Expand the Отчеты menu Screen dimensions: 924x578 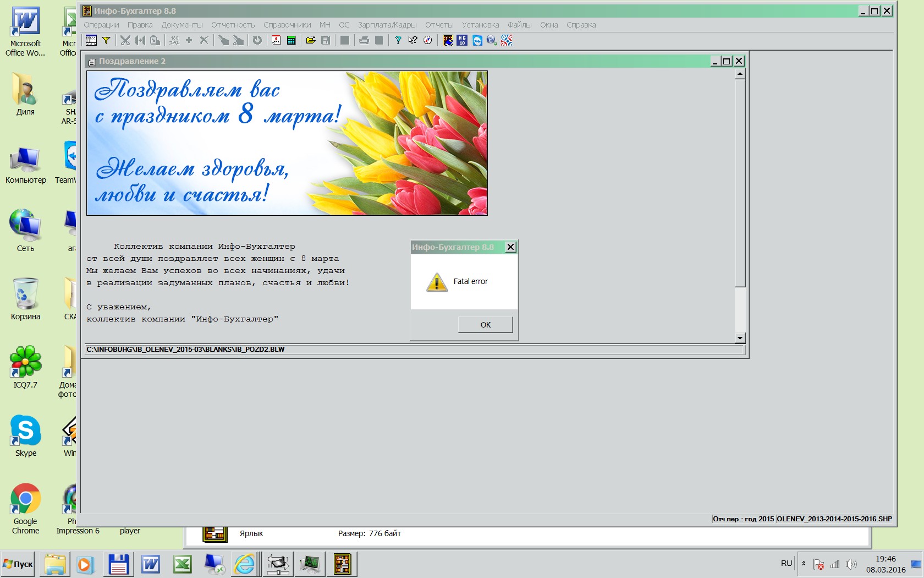(439, 25)
